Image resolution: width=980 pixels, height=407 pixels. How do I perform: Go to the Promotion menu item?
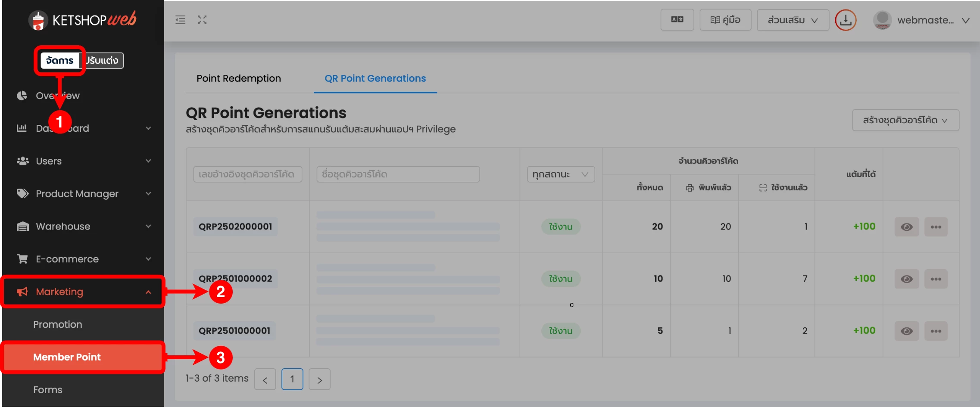tap(58, 324)
